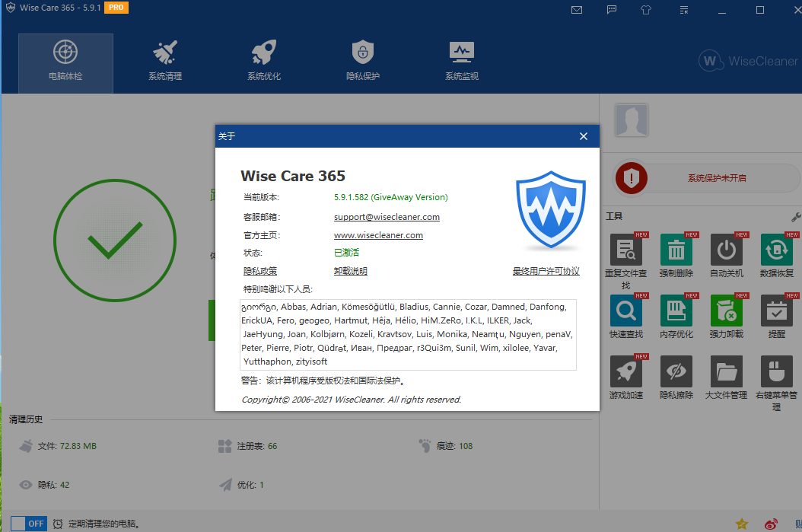Click the Wise Care 365 shield logo
Viewport: 802px width, 532px height.
(x=550, y=210)
